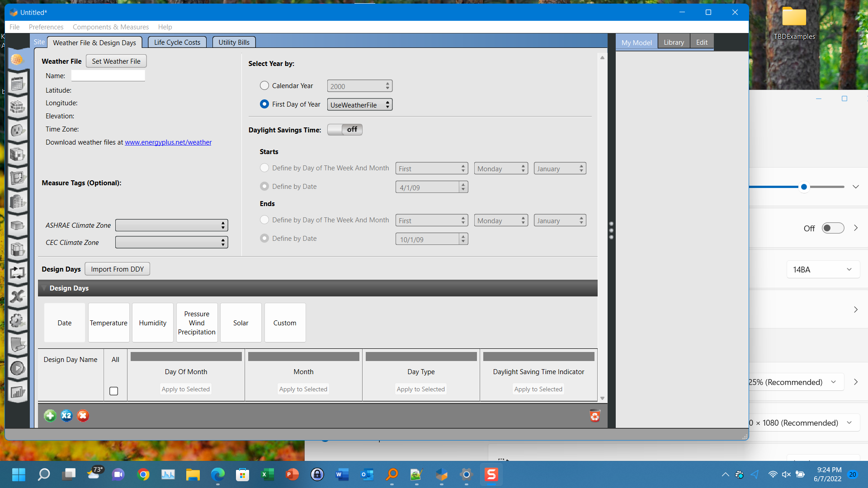
Task: Open the Results Summary chart icon
Action: click(18, 392)
